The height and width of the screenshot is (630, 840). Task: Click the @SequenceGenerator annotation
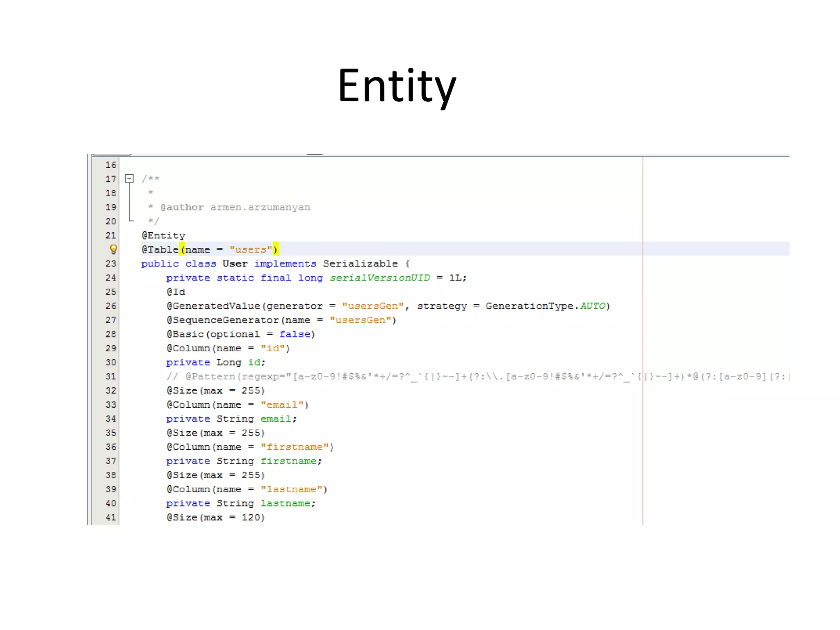coord(223,320)
